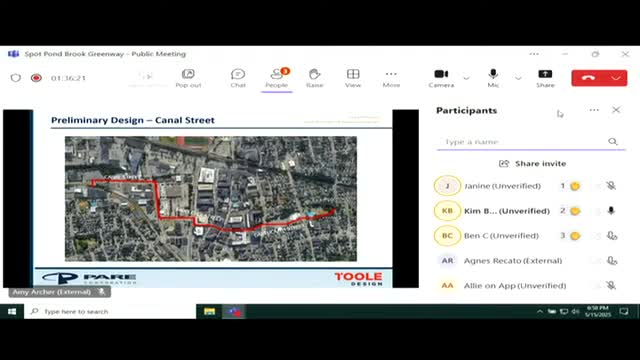Open the Windows notification center icon
Screen dimensions: 640x360
(624, 311)
